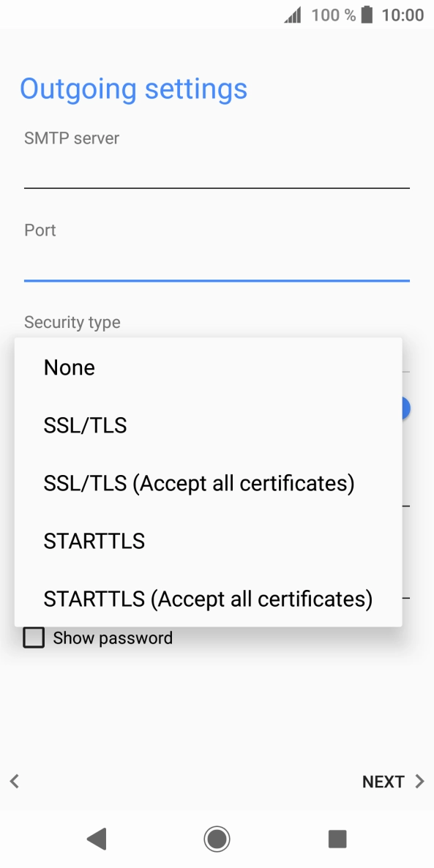Image resolution: width=434 pixels, height=868 pixels.
Task: Tap the Outgoing settings heading
Action: 134,89
